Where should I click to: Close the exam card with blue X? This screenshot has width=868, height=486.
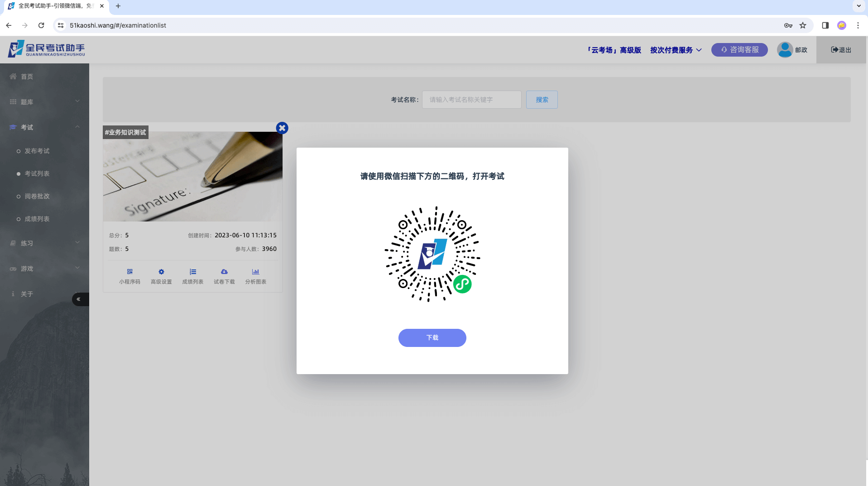click(x=282, y=128)
